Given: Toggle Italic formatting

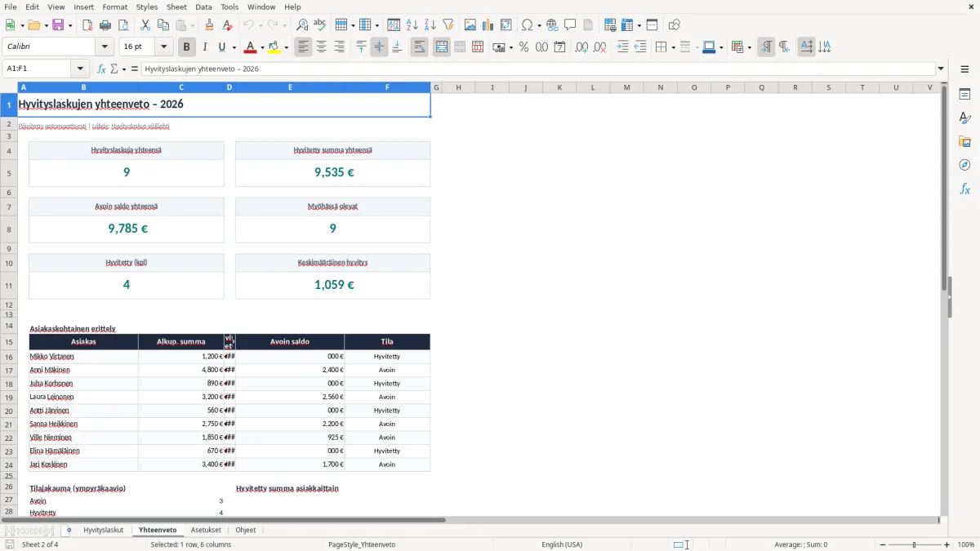Looking at the screenshot, I should coord(205,47).
